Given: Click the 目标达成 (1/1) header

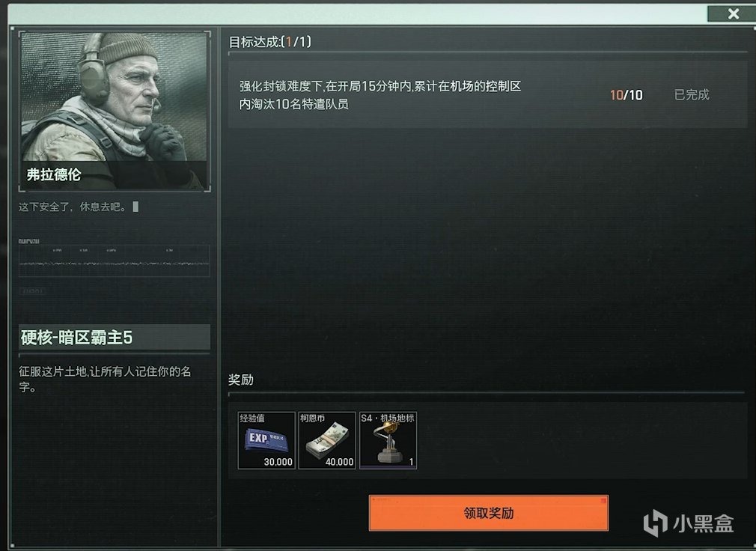Looking at the screenshot, I should [x=270, y=42].
